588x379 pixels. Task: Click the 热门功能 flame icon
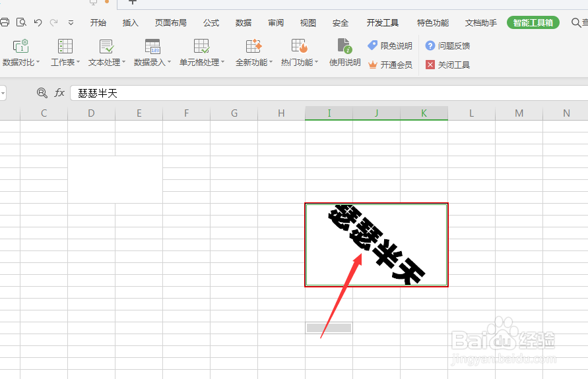[299, 46]
